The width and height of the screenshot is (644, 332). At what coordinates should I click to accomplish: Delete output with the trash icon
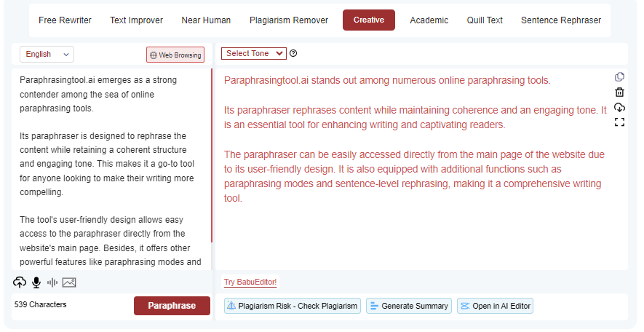click(x=619, y=92)
